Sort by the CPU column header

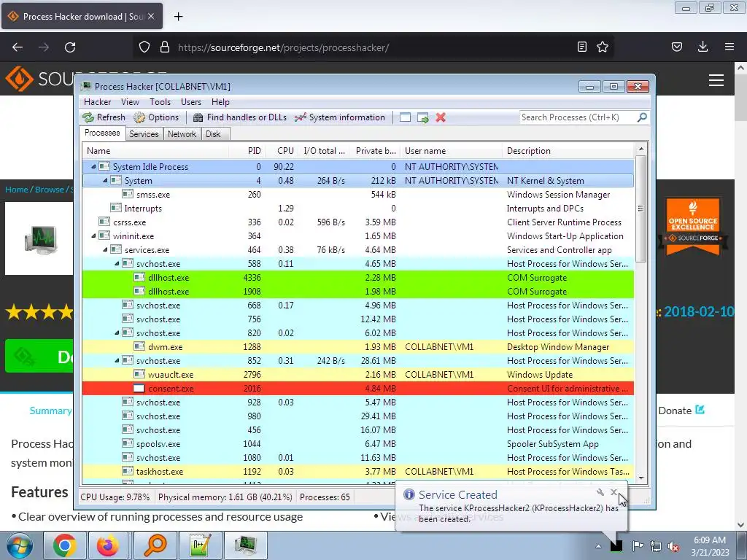pos(282,151)
